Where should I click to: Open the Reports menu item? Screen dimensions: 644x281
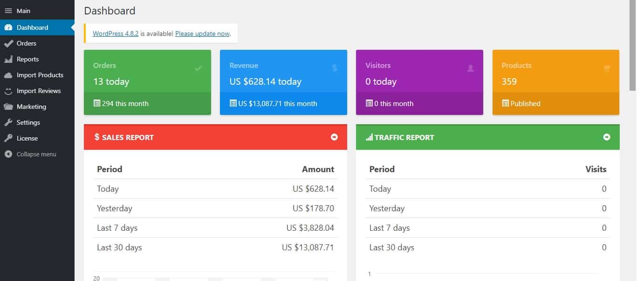click(27, 59)
